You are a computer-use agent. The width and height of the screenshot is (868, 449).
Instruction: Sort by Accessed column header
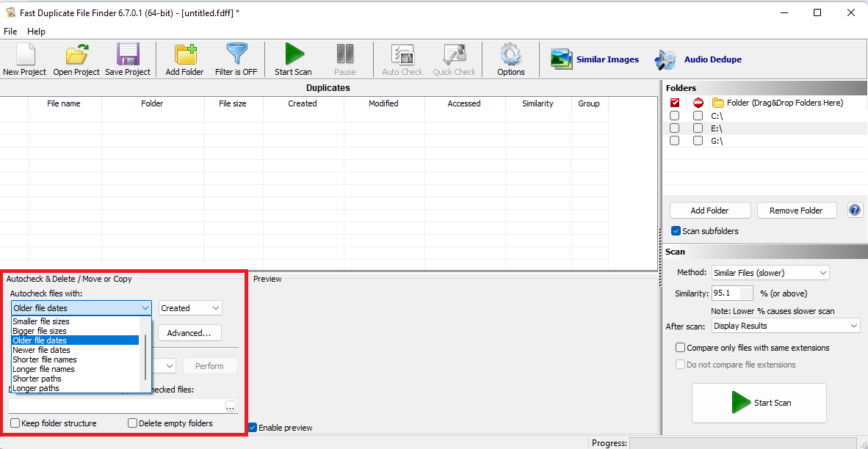465,103
